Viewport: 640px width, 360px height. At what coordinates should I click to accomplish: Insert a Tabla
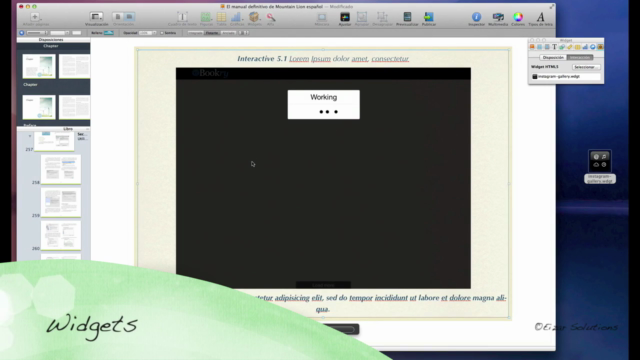point(221,17)
